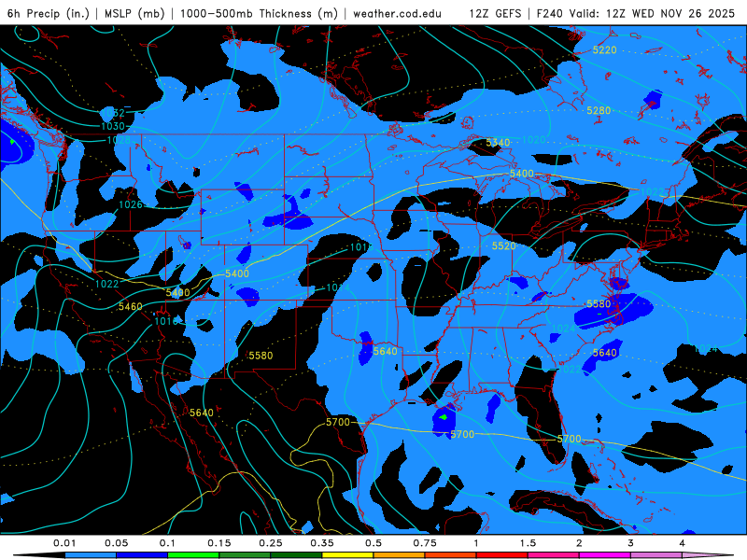Click the 5220 thickness contour label
Screen dimensions: 747x560
tap(604, 50)
